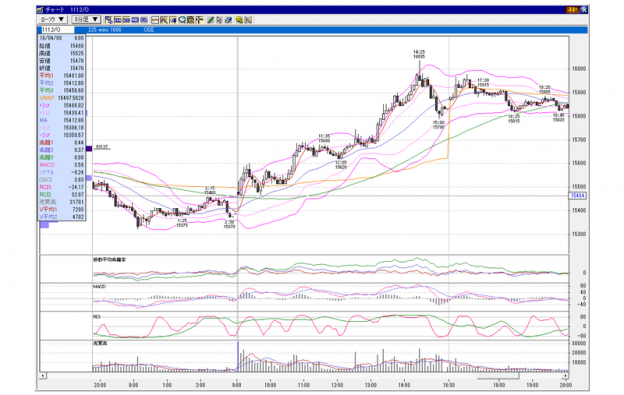Click the current price label 15464
The width and height of the screenshot is (624, 395).
[x=578, y=196]
